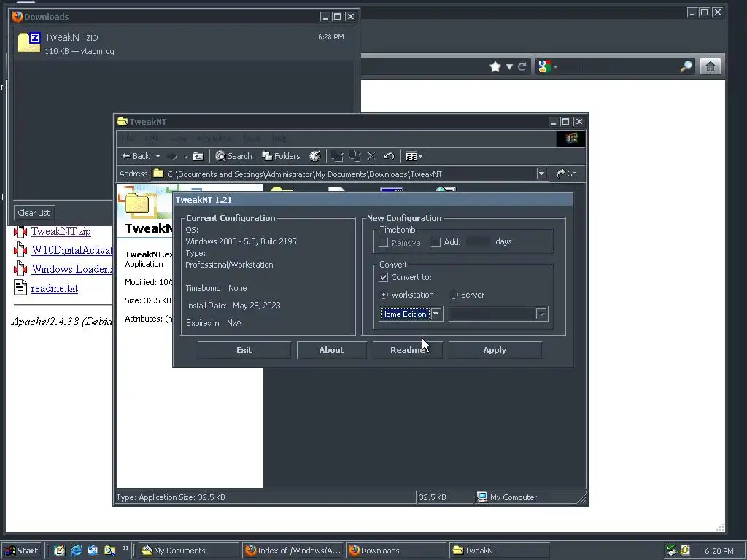The width and height of the screenshot is (747, 560).
Task: Open the readme.txt link
Action: (x=54, y=288)
